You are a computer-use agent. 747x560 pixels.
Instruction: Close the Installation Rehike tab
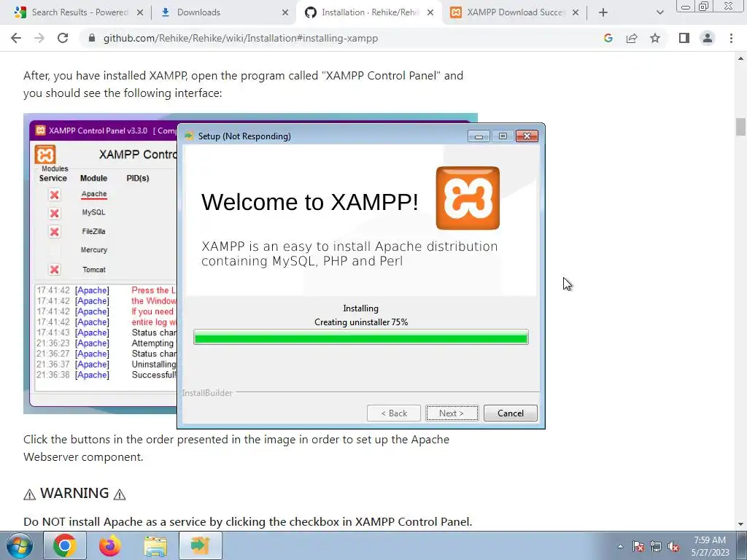coord(430,12)
